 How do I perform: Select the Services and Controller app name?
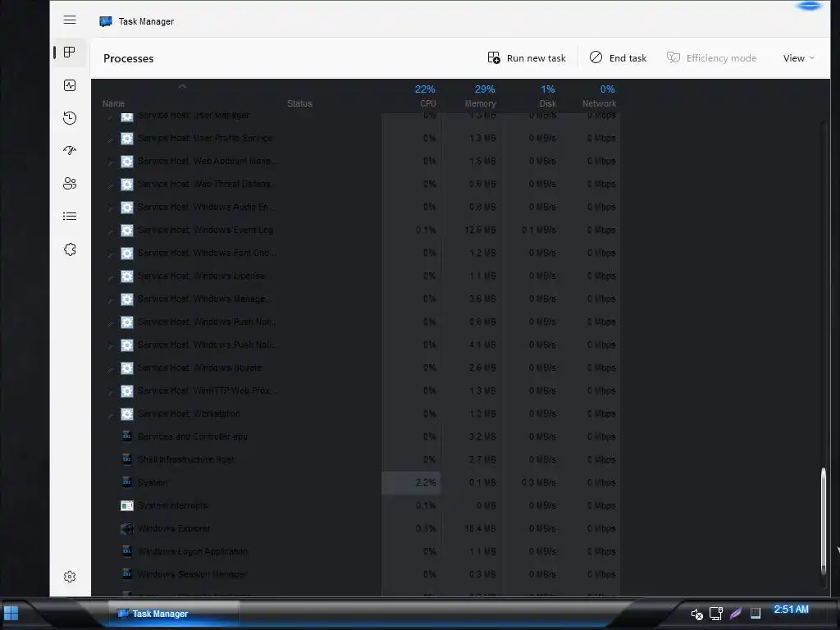192,436
